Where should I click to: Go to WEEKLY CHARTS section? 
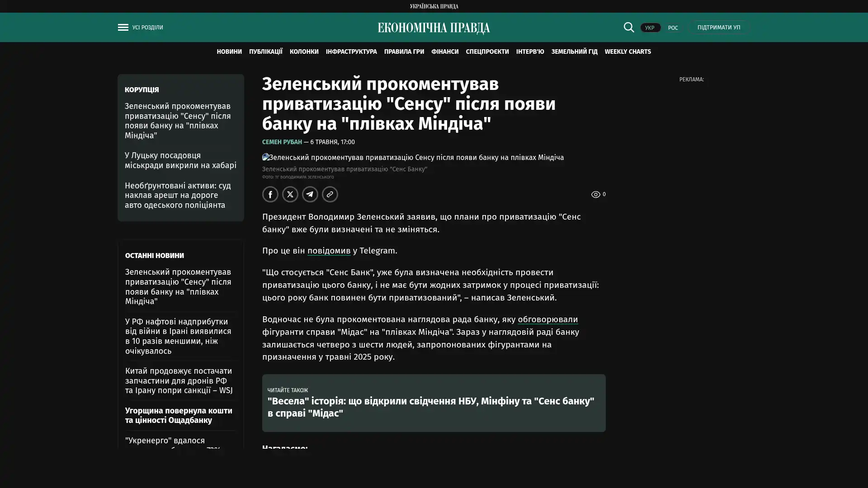[627, 52]
